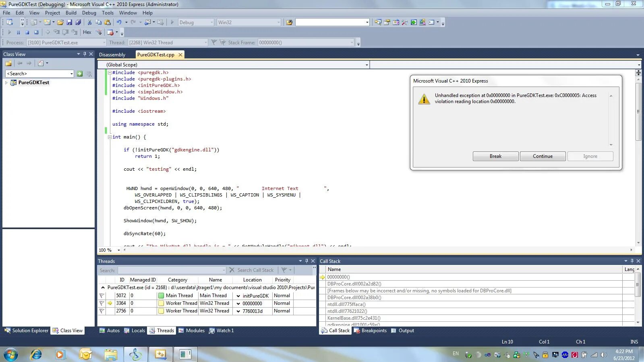Open the Debug configuration dropdown
Viewport: 644px width, 362px height.
coord(211,23)
